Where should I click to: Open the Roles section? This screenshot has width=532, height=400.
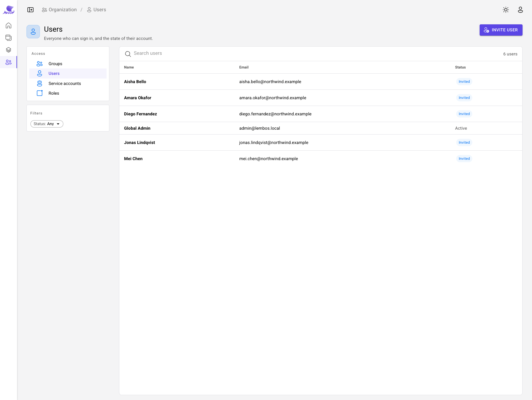click(x=68, y=93)
